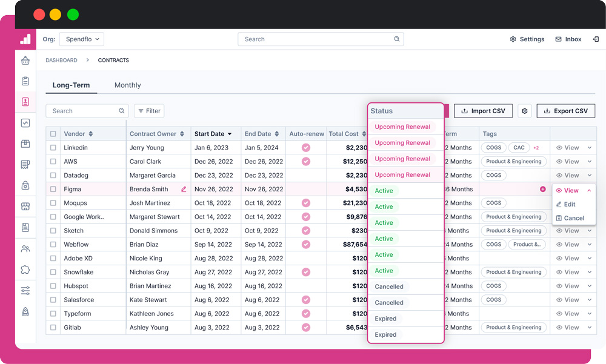
Task: Open the report list sidebar icon
Action: coord(25,227)
